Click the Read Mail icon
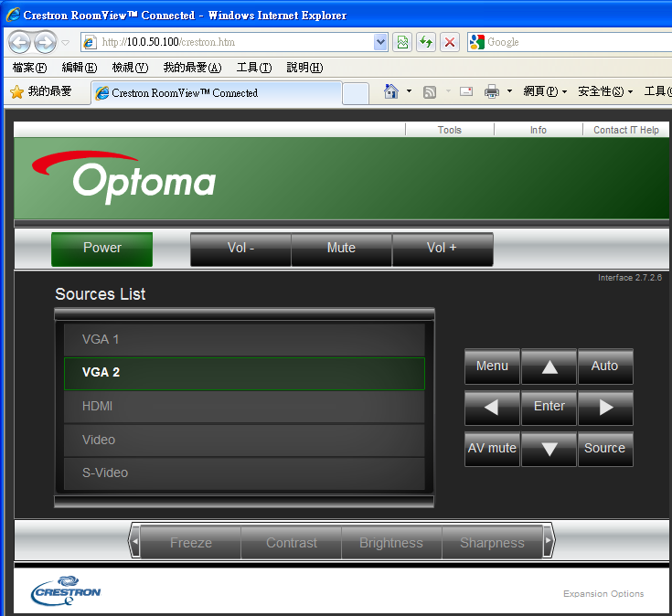Viewport: 672px width, 616px height. coord(466,91)
